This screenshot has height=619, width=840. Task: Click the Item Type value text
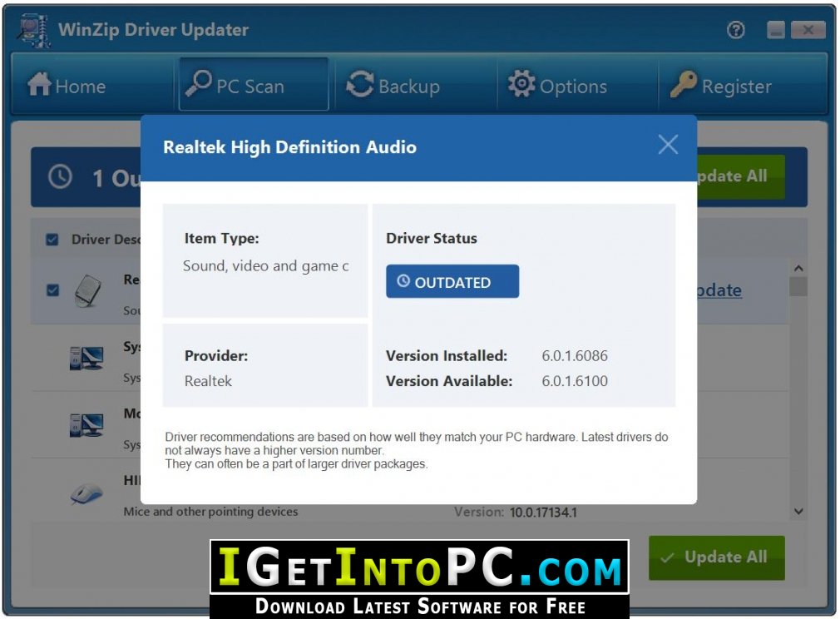(x=265, y=266)
